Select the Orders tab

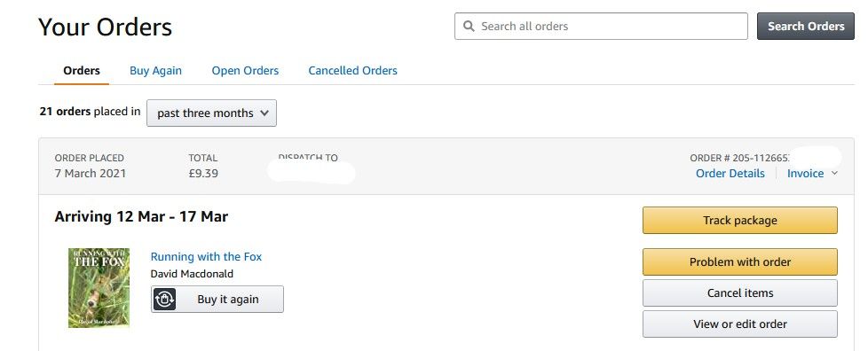point(82,71)
